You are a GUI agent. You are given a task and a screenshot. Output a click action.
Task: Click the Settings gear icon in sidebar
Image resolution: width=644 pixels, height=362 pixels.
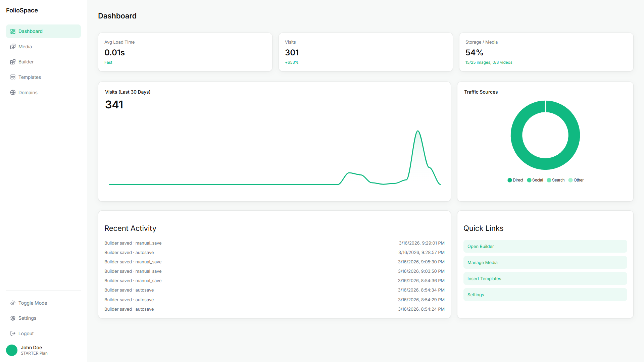click(x=13, y=318)
